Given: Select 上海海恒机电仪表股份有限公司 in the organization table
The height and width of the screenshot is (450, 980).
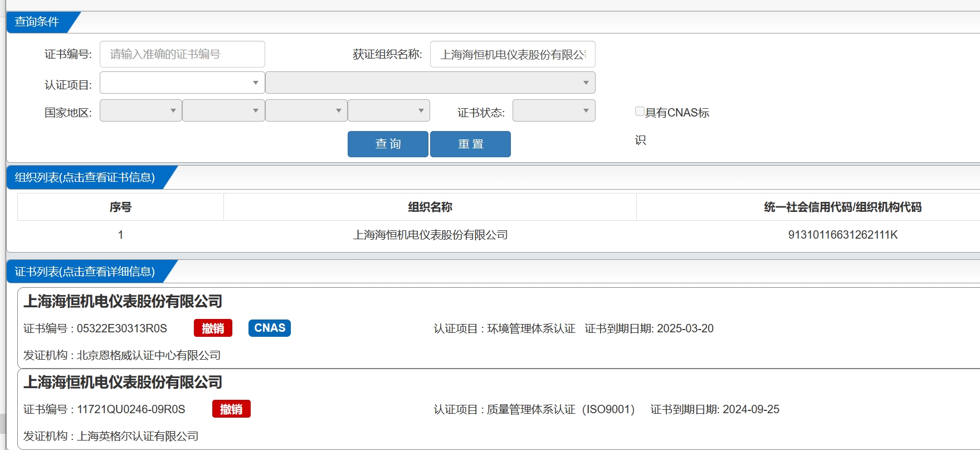Looking at the screenshot, I should click(430, 235).
